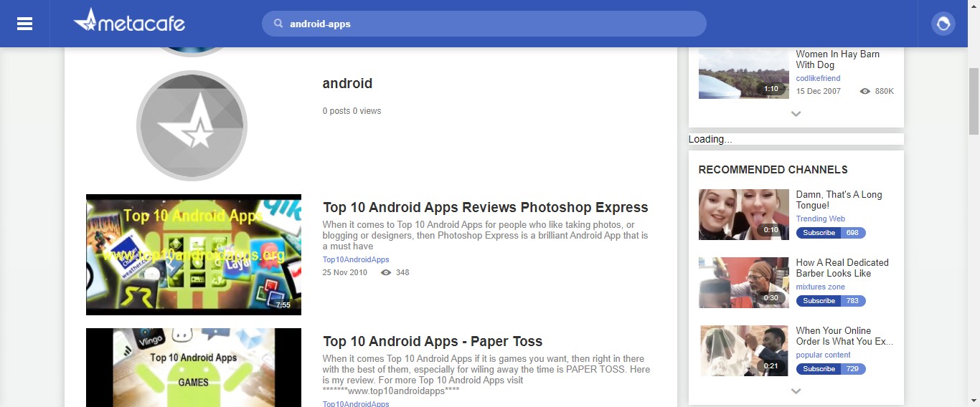
Task: Expand more recommended channels chevron
Action: click(796, 391)
